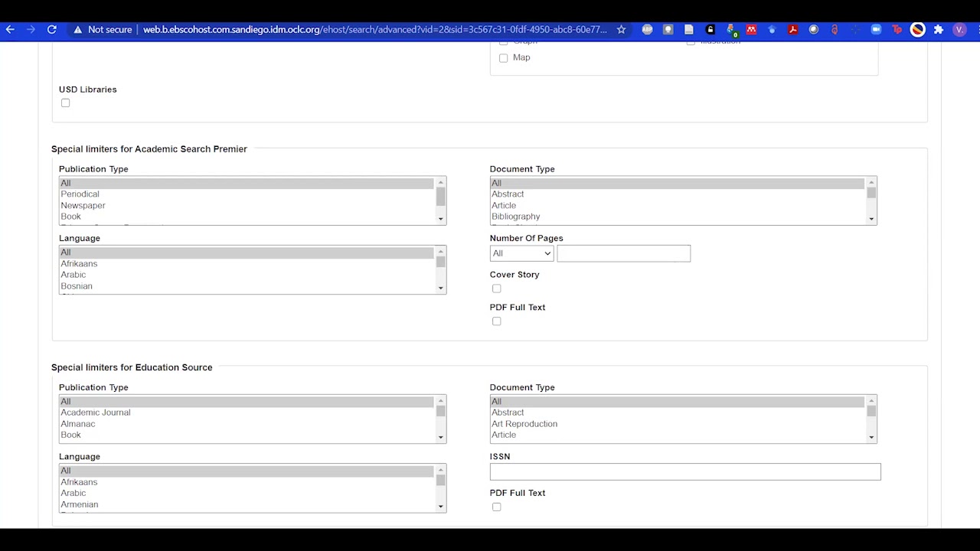Click the extension icon with green 0 badge
This screenshot has height=551, width=980.
(731, 31)
